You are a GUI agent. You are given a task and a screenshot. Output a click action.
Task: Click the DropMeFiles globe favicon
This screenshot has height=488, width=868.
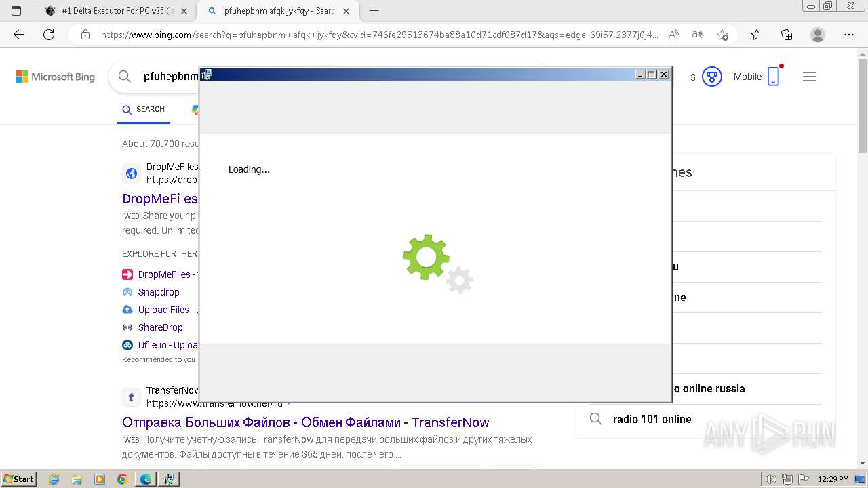point(131,174)
